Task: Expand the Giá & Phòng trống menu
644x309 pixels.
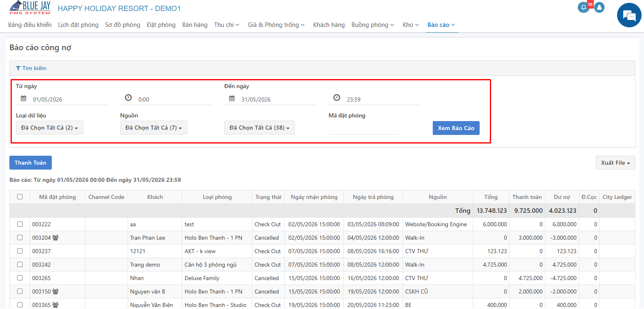Action: point(276,25)
